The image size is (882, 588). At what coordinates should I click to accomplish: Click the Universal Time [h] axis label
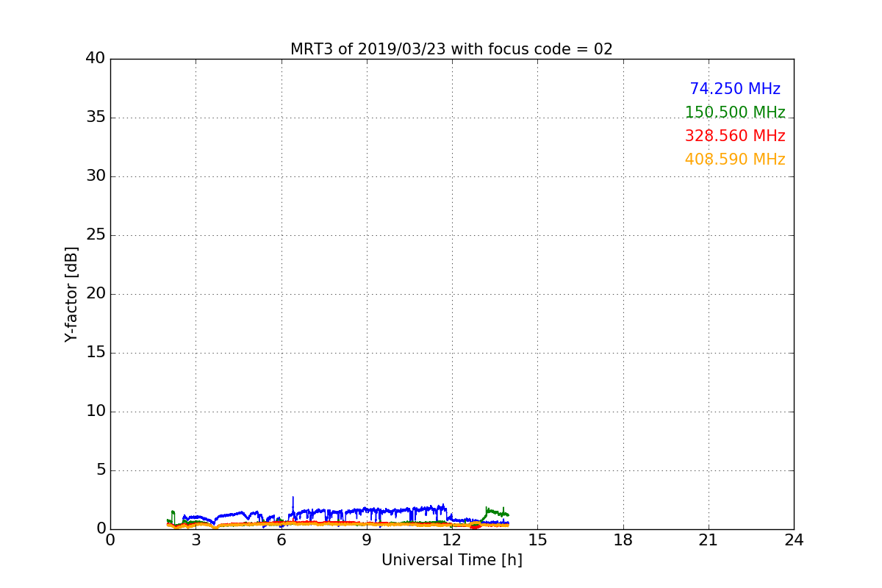tap(451, 560)
